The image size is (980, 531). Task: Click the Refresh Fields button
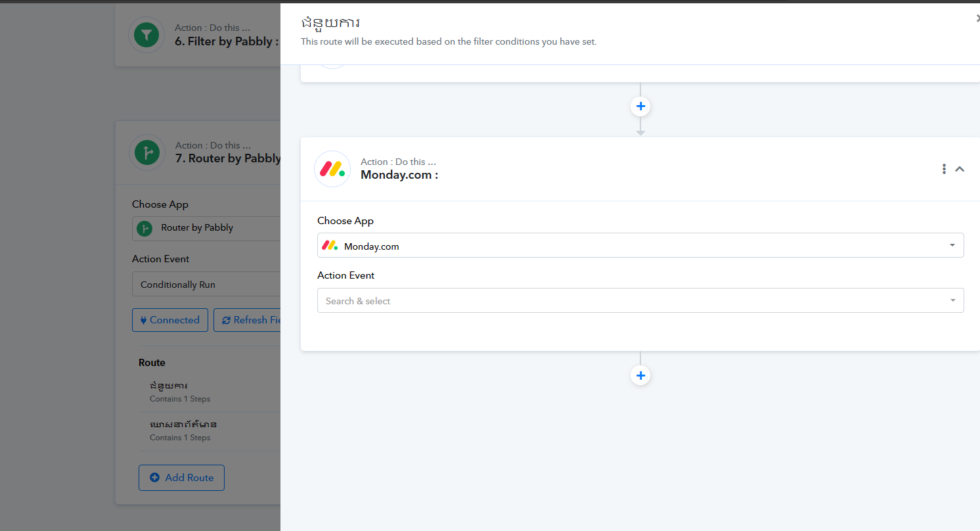[x=247, y=320]
